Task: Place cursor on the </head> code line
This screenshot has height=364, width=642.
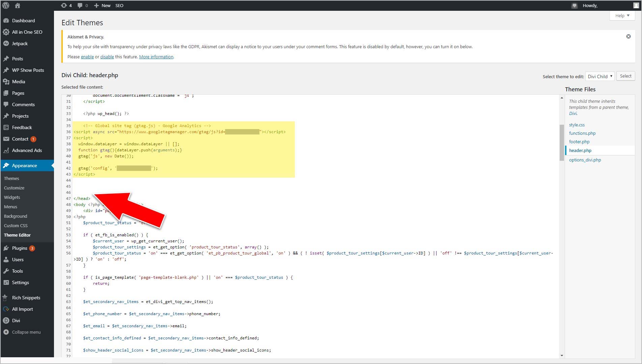Action: 82,199
